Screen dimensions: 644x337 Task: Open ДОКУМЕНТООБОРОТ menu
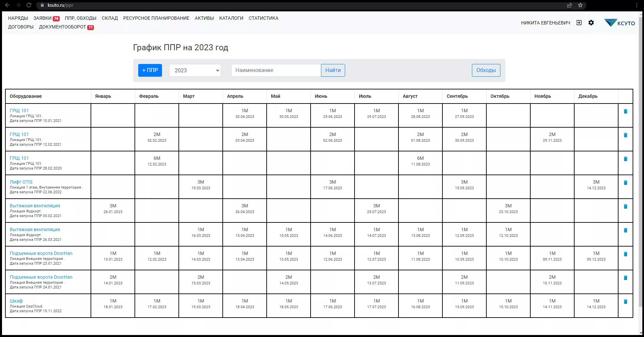click(62, 27)
